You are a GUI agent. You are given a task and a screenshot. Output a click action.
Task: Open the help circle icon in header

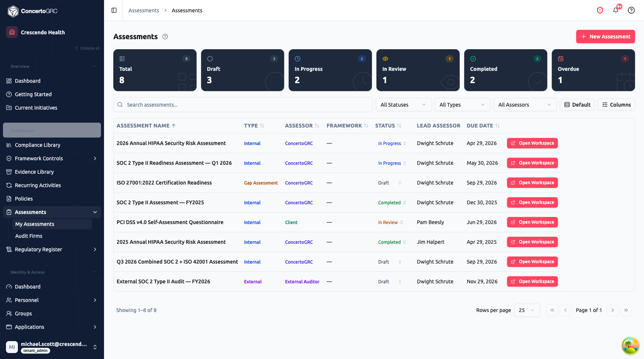pyautogui.click(x=631, y=10)
